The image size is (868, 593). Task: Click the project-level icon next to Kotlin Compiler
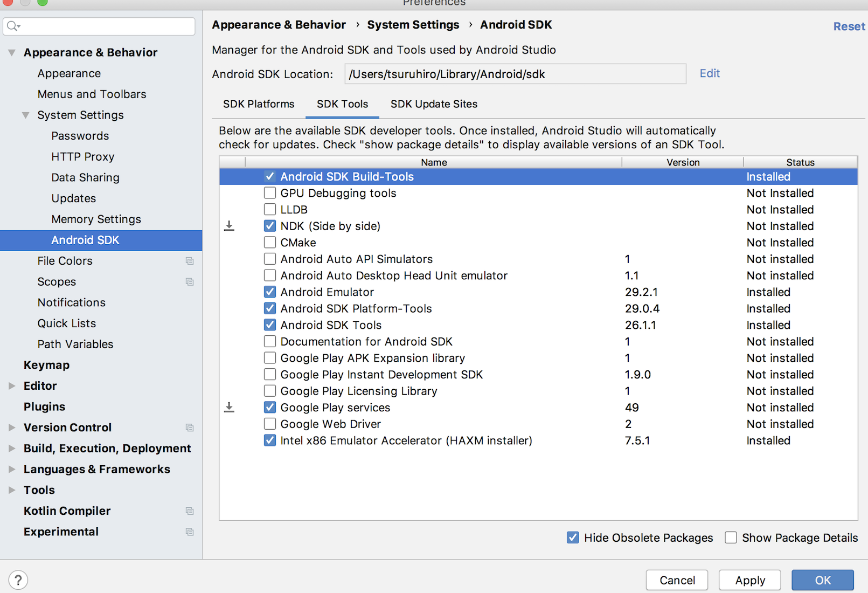point(190,511)
